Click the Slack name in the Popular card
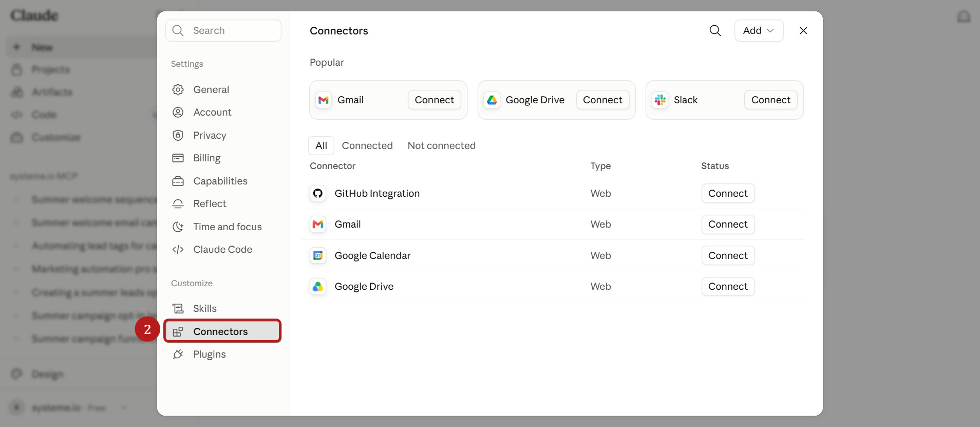Screen dimensions: 980x427 click(686, 100)
